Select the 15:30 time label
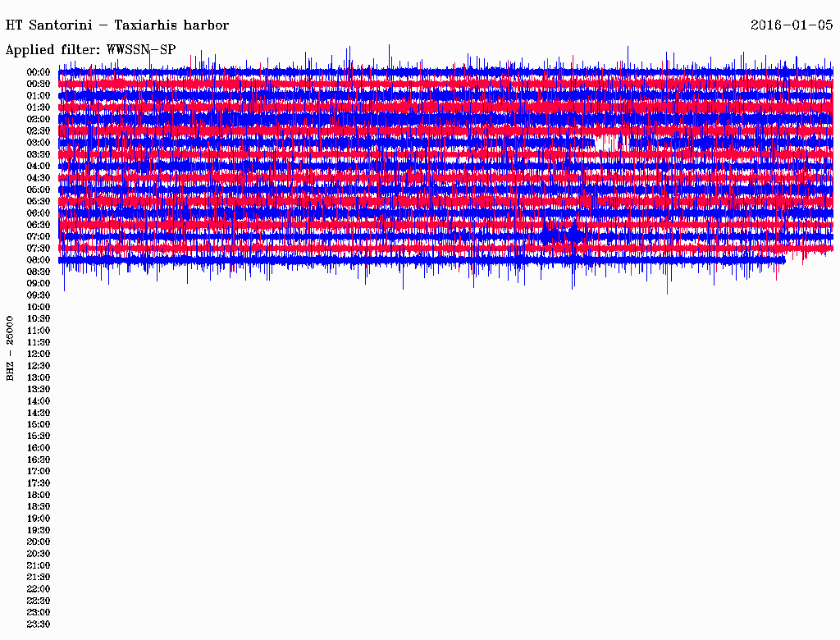The image size is (840, 640). click(x=39, y=437)
